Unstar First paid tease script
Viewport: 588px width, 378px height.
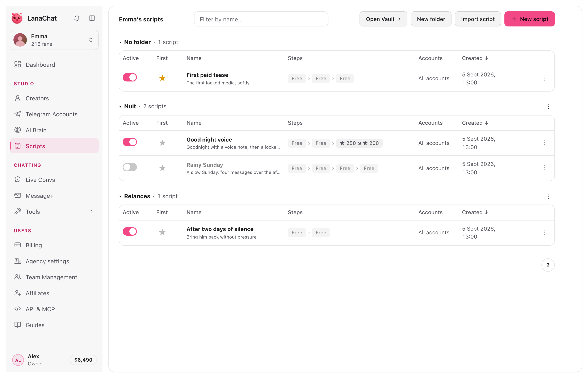click(x=162, y=78)
